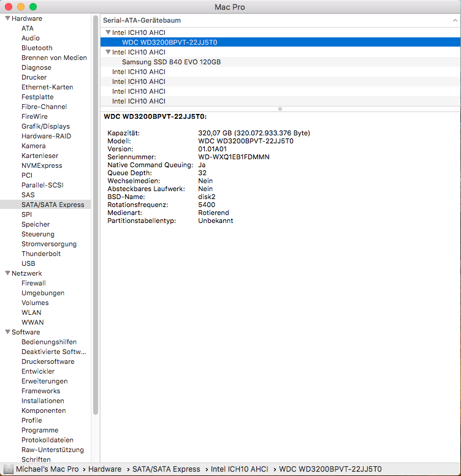This screenshot has height=476, width=461.
Task: Select Deaktivierte Softw… entry
Action: coord(53,352)
